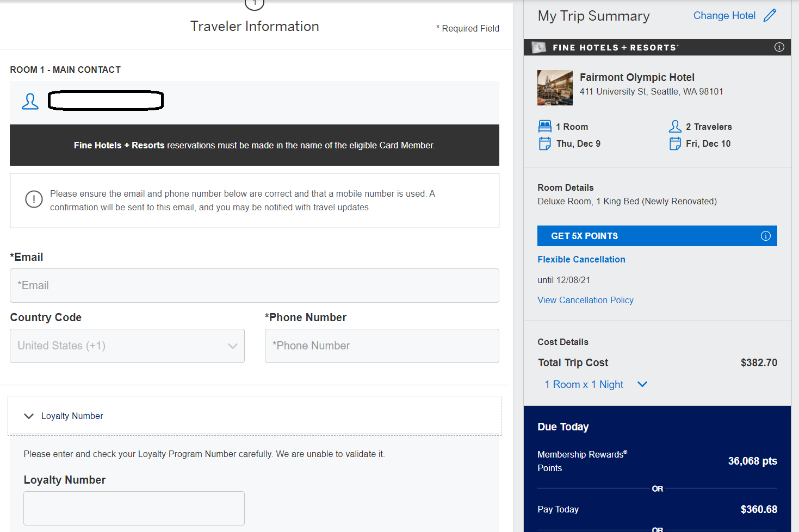Click the GET 5X POINTS banner
Screen dimensions: 799x532
(657, 236)
